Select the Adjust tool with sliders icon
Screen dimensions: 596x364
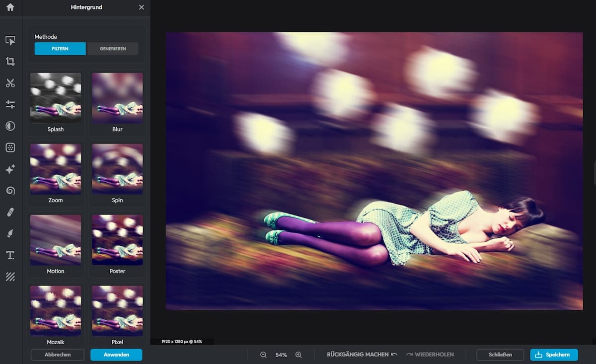click(10, 104)
